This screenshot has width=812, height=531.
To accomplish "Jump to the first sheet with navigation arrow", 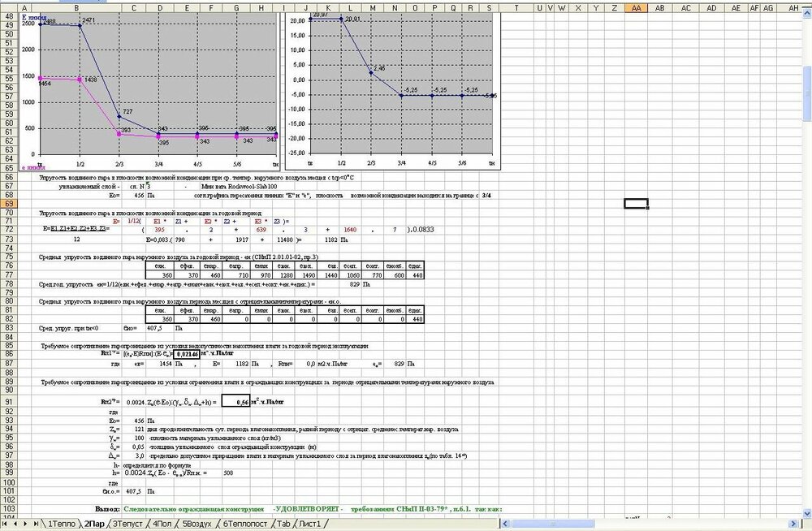I will 6,524.
